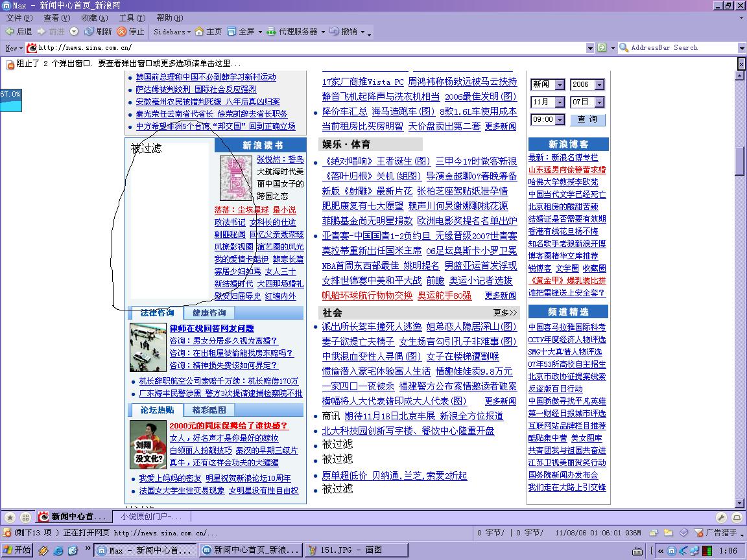Open the 刘翔没文化 thumbnail image

click(x=148, y=444)
